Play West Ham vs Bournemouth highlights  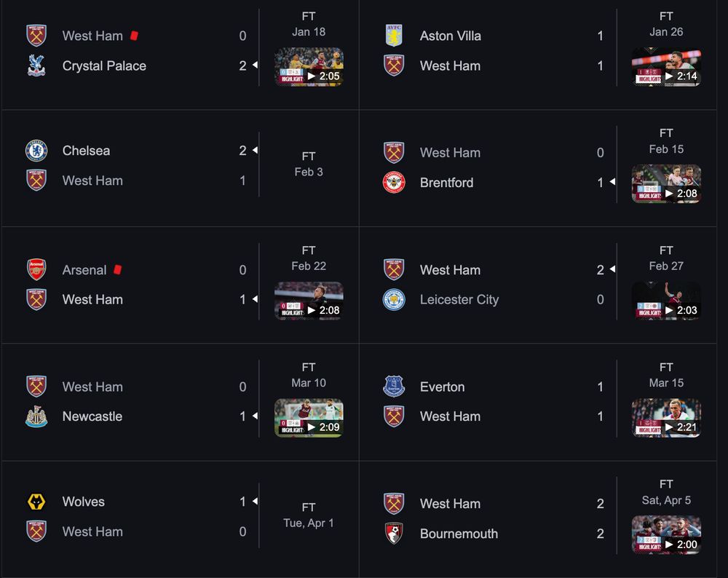(x=666, y=535)
